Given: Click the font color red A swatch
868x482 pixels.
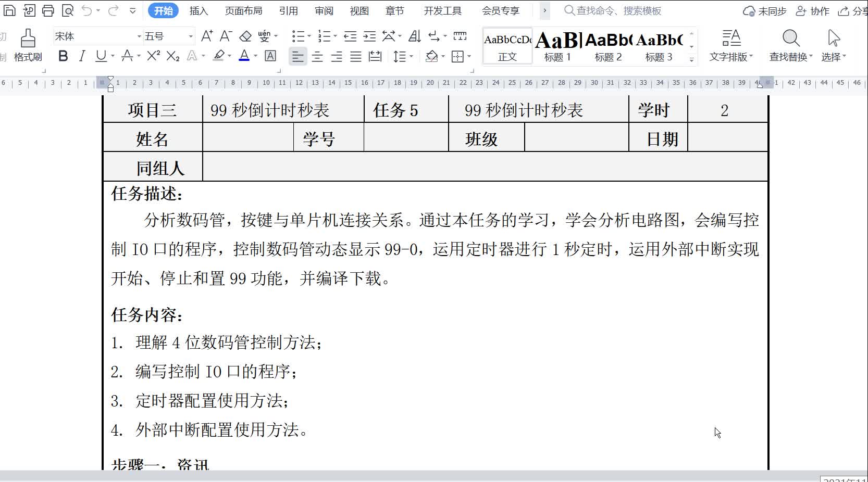Looking at the screenshot, I should [x=244, y=56].
